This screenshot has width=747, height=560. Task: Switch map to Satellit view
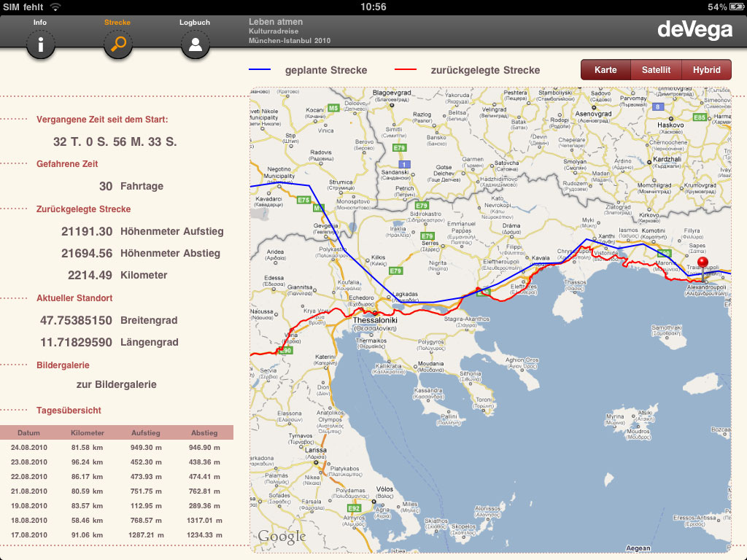click(x=656, y=70)
